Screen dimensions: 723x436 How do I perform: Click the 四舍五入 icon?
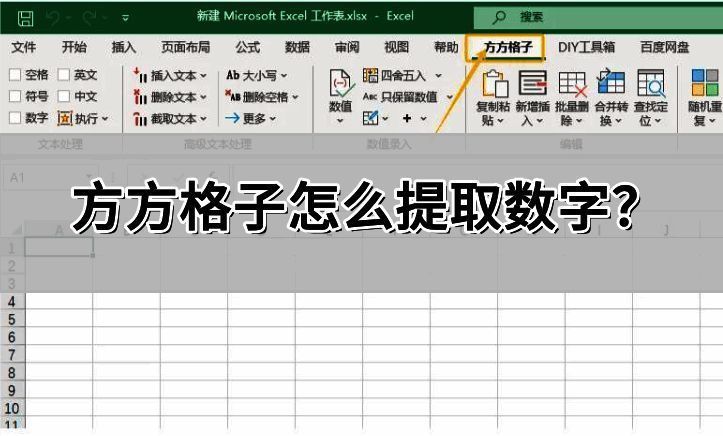click(370, 75)
